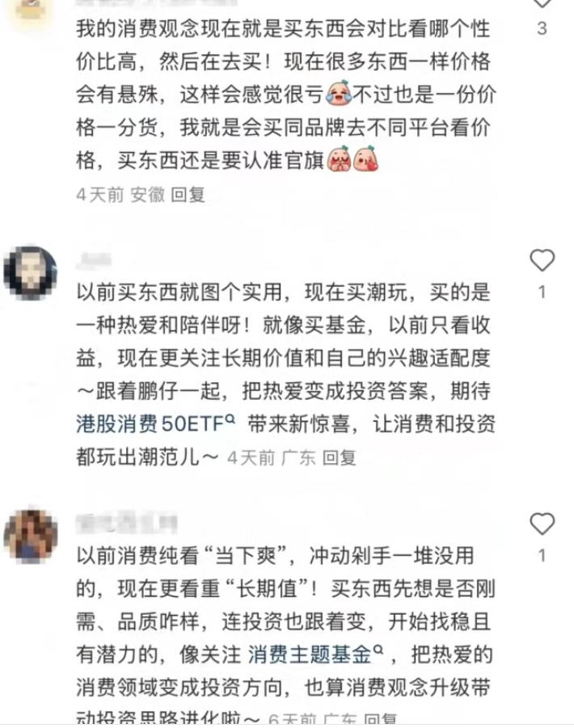Tap the crying emoji after 感觉很亏

[338, 93]
